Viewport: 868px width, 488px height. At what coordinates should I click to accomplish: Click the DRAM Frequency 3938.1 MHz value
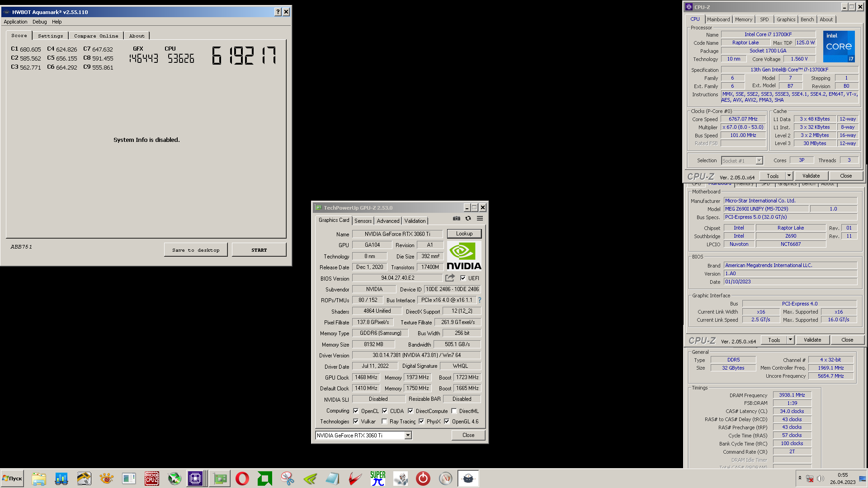pyautogui.click(x=792, y=395)
